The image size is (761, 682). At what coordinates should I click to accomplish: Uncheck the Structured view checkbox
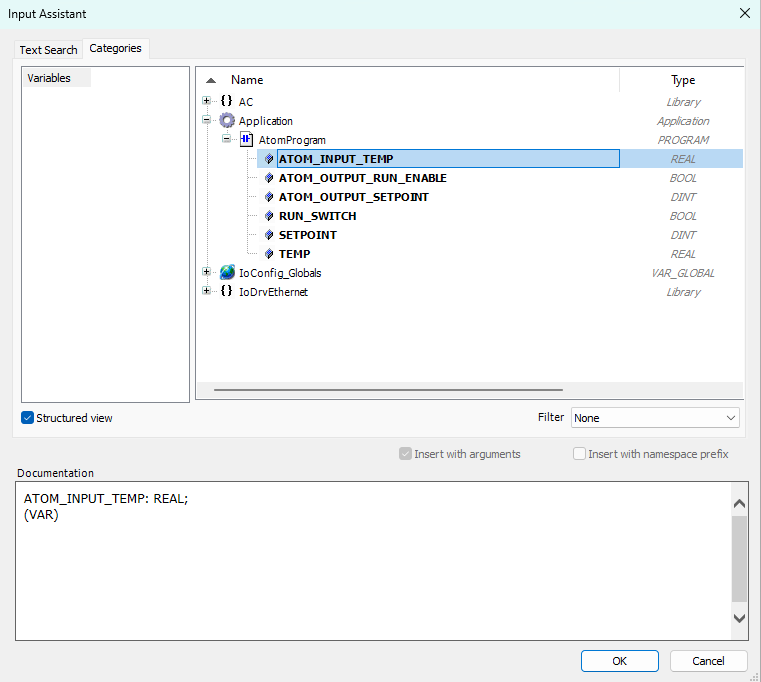[x=28, y=418]
